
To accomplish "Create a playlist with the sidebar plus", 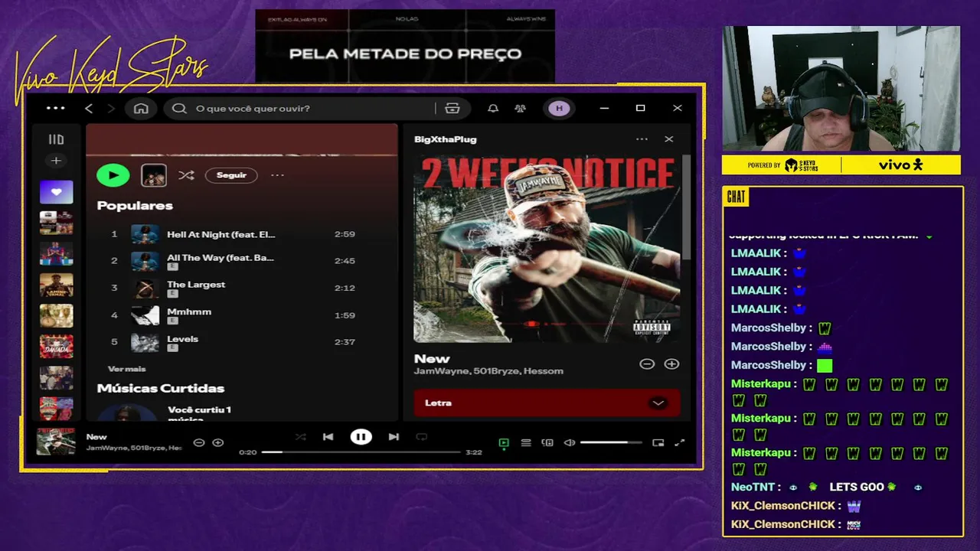I will [56, 161].
